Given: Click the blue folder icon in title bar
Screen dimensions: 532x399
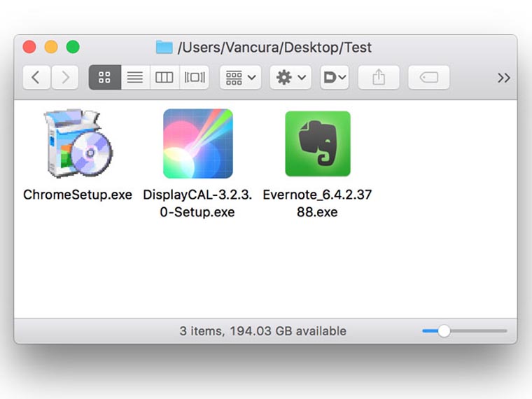Looking at the screenshot, I should click(164, 47).
